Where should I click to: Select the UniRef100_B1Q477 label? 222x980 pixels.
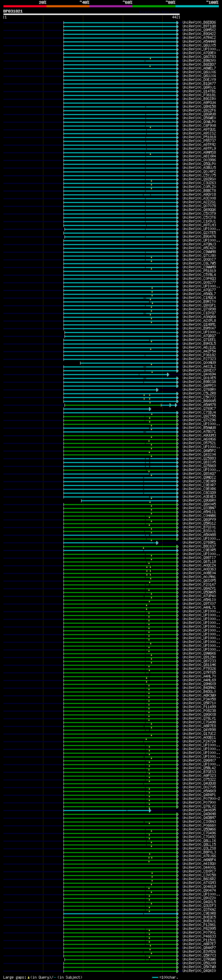(x=199, y=84)
